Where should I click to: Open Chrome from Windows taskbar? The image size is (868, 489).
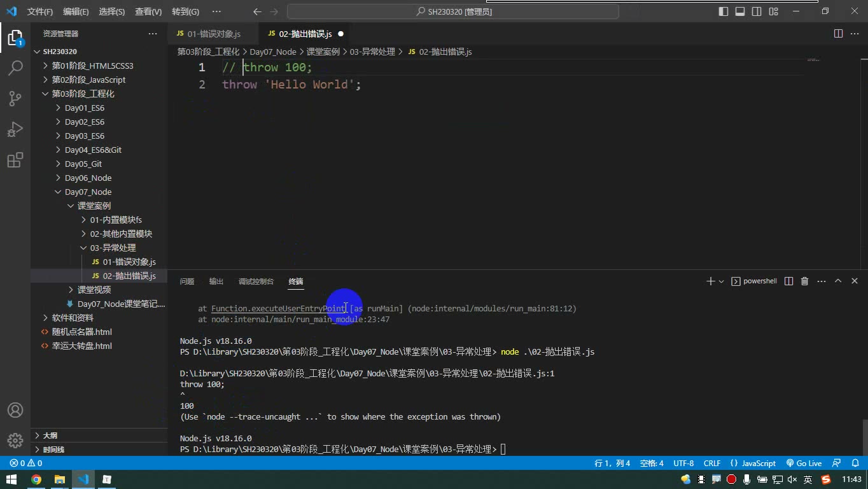(36, 479)
